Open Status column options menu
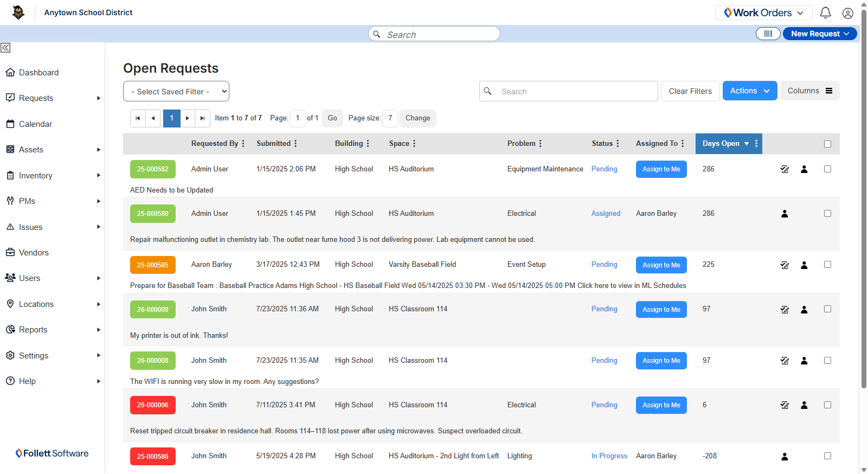This screenshot has height=474, width=868. [x=618, y=143]
